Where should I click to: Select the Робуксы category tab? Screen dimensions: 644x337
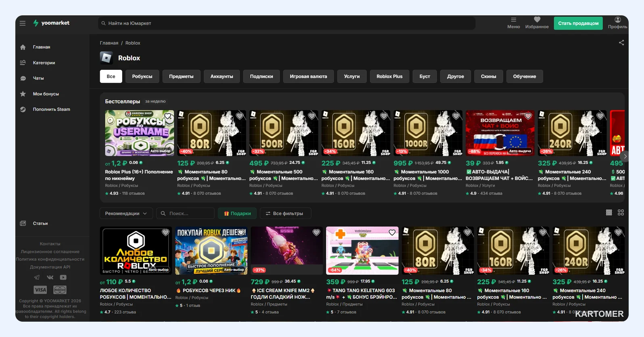click(x=142, y=76)
